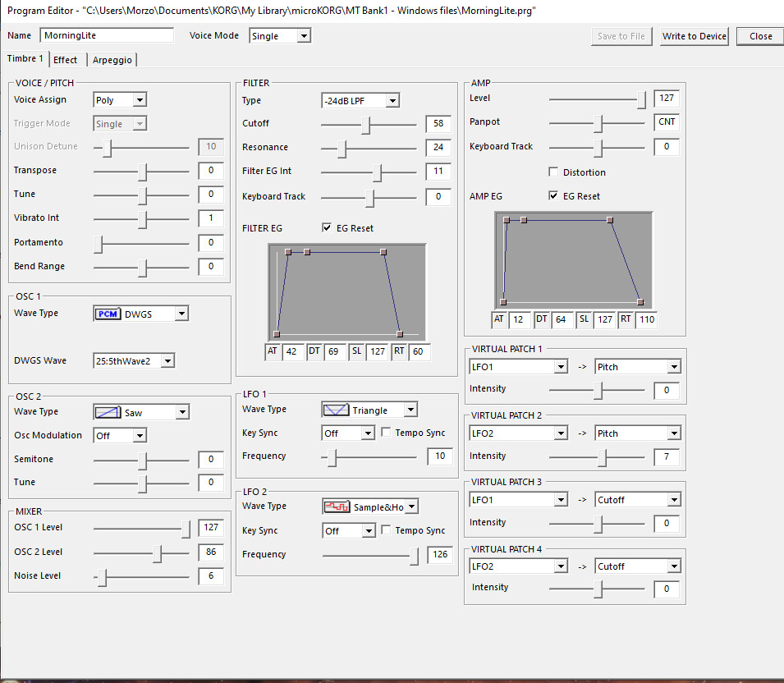Click the Triangle waveform icon in LFO 1
This screenshot has height=683, width=784.
tap(336, 410)
